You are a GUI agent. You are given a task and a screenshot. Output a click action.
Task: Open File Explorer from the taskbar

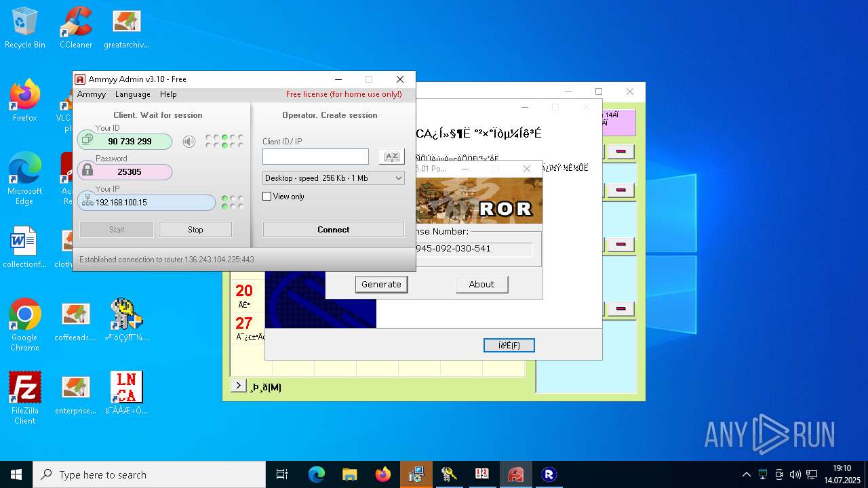pos(350,474)
